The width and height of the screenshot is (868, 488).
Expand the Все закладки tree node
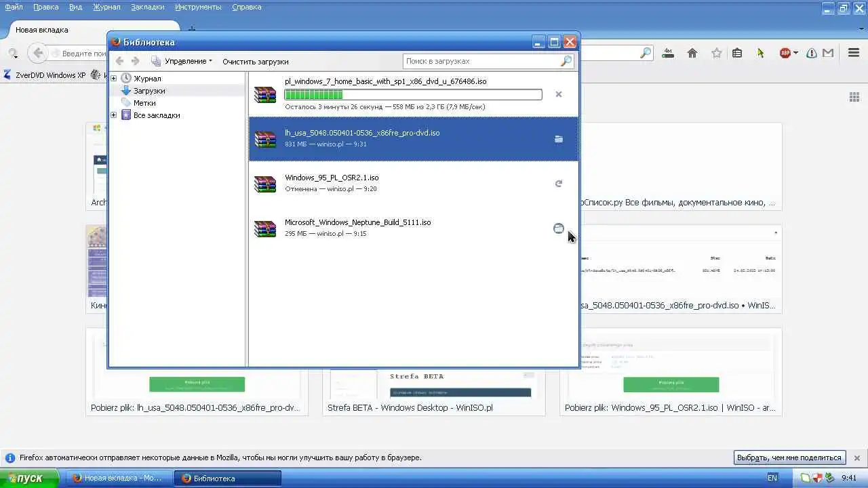(x=114, y=115)
